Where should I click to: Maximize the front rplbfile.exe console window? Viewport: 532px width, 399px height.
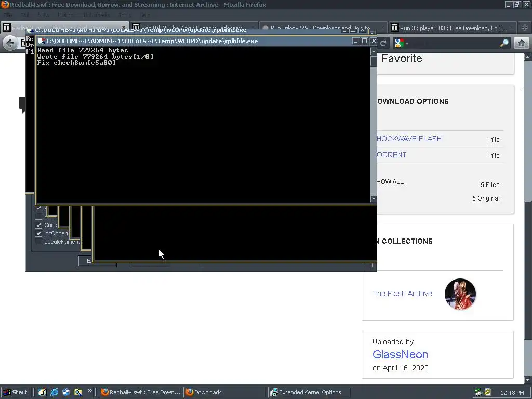coord(364,41)
